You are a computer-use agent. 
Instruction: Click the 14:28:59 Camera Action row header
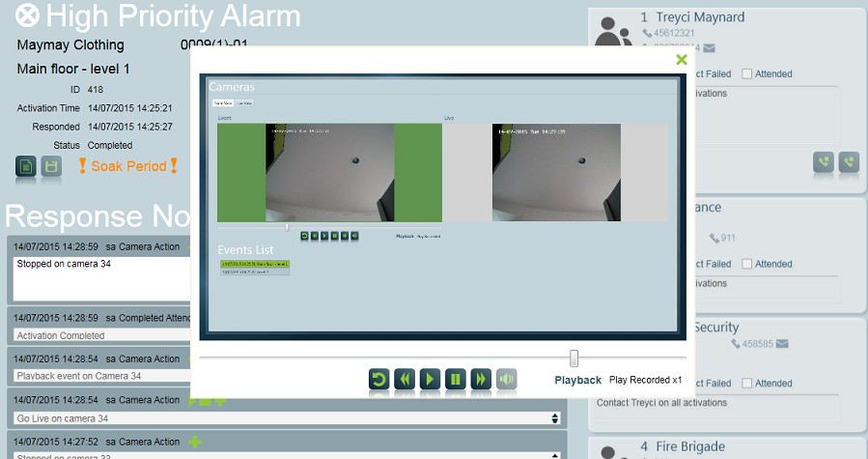coord(97,246)
